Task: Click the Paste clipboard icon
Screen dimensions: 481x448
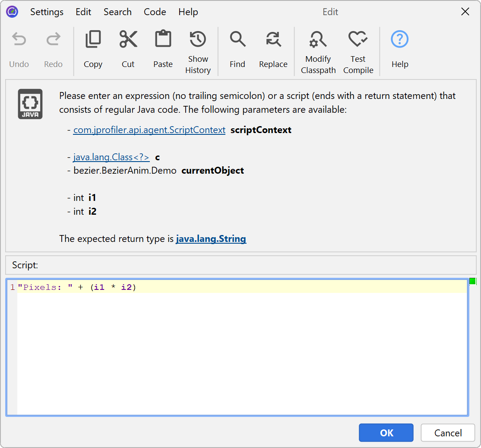Action: [x=163, y=40]
